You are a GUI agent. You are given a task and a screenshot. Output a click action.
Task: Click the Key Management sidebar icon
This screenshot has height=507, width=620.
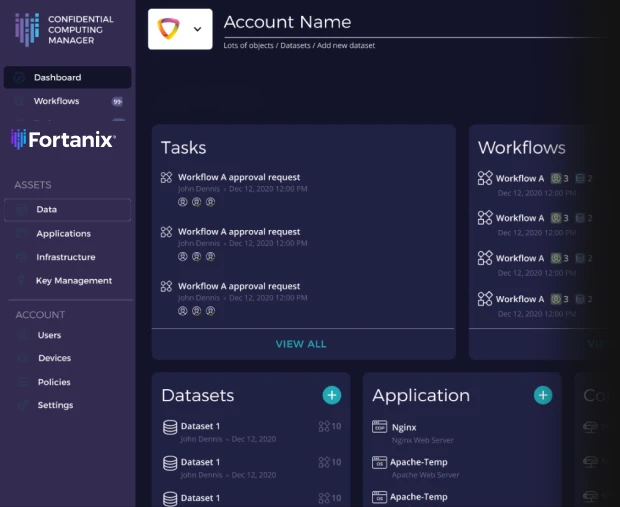coord(21,280)
